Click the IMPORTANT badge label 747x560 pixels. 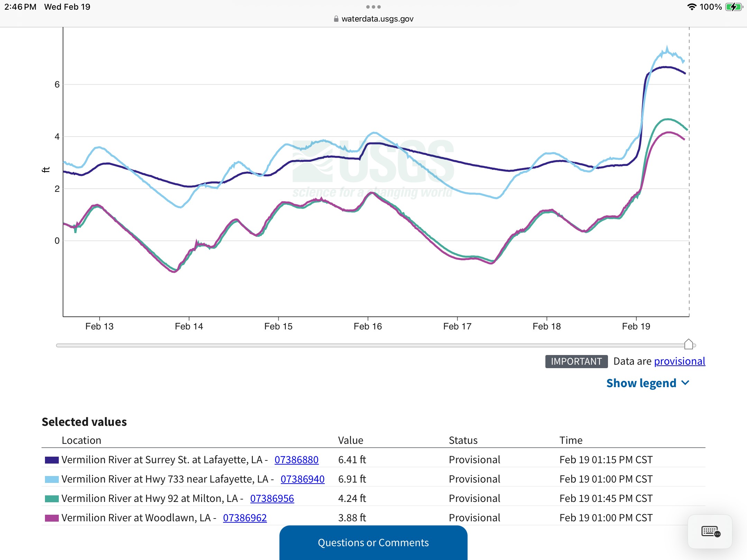tap(576, 362)
